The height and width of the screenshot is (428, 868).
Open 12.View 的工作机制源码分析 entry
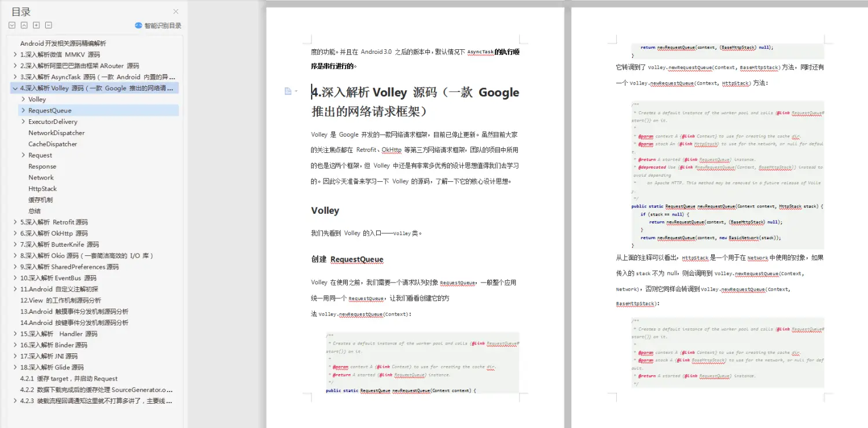(x=61, y=300)
